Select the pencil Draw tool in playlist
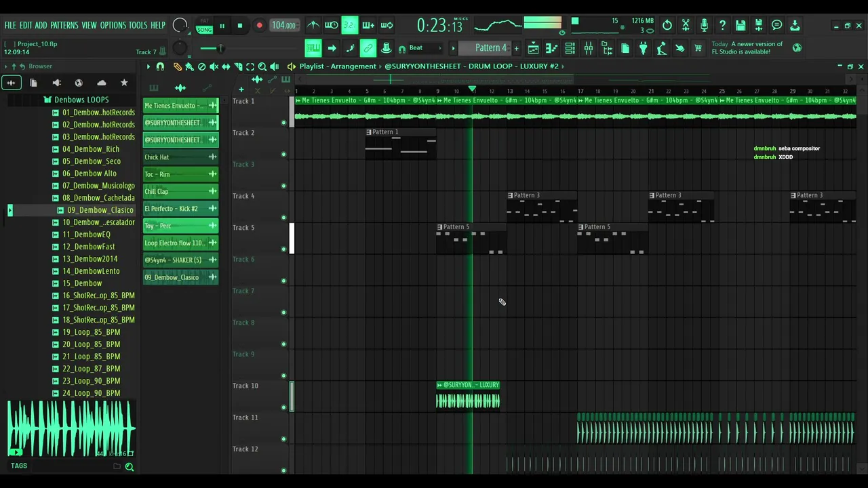 (178, 66)
